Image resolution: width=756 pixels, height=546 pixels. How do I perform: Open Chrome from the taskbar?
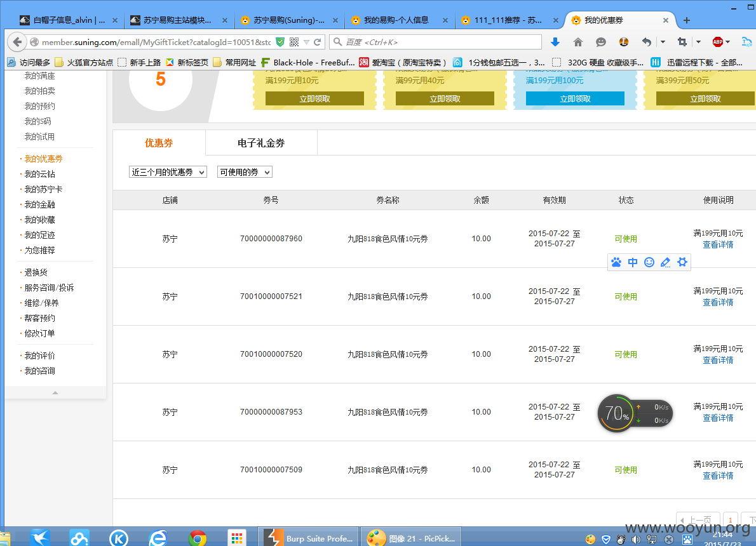coord(198,538)
